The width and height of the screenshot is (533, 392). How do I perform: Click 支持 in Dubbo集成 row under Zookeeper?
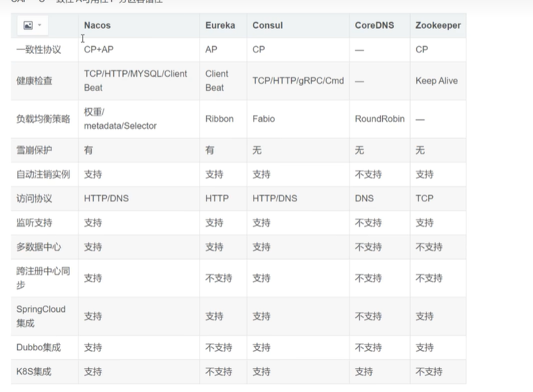tap(425, 347)
